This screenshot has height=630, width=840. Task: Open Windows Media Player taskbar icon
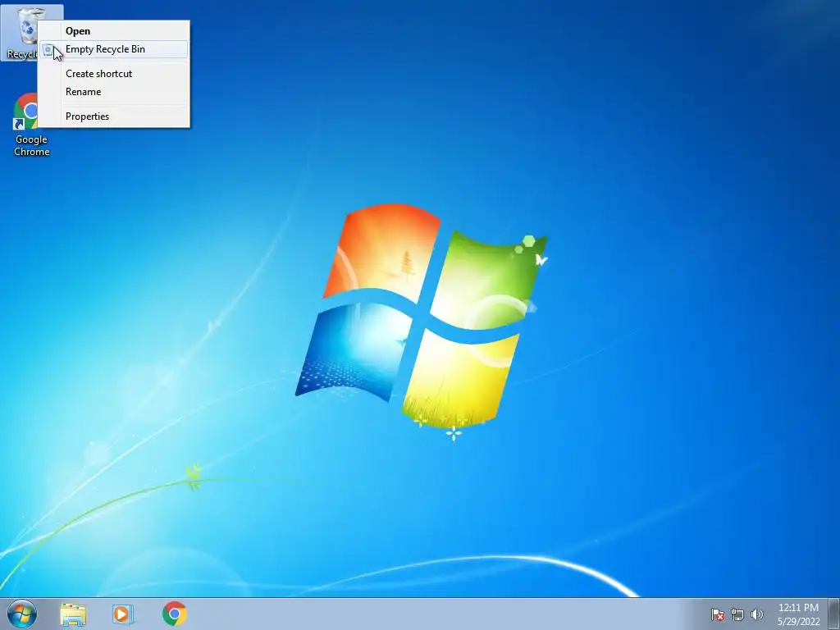(123, 614)
